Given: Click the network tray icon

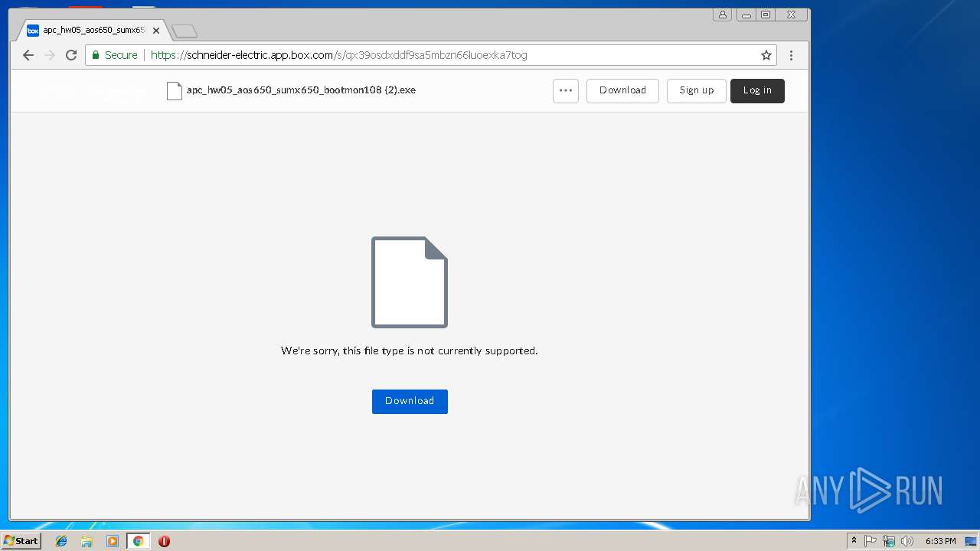Looking at the screenshot, I should pyautogui.click(x=889, y=541).
